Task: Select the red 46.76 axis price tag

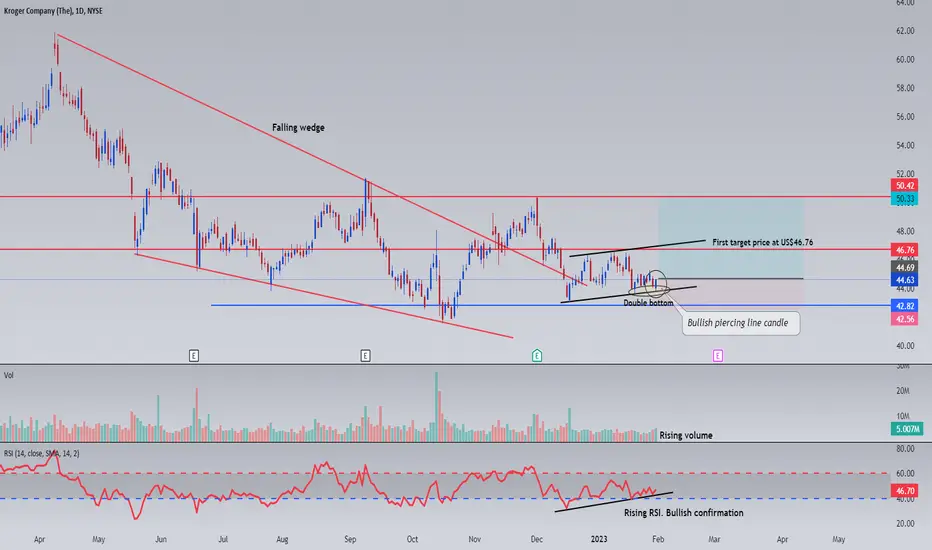Action: (x=904, y=250)
